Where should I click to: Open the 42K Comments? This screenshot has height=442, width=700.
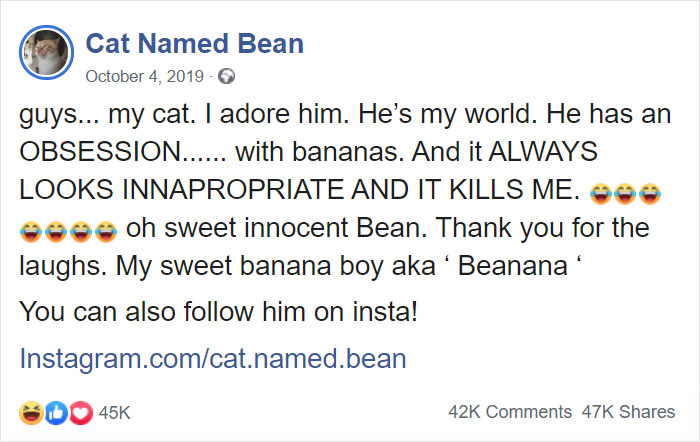tap(510, 412)
